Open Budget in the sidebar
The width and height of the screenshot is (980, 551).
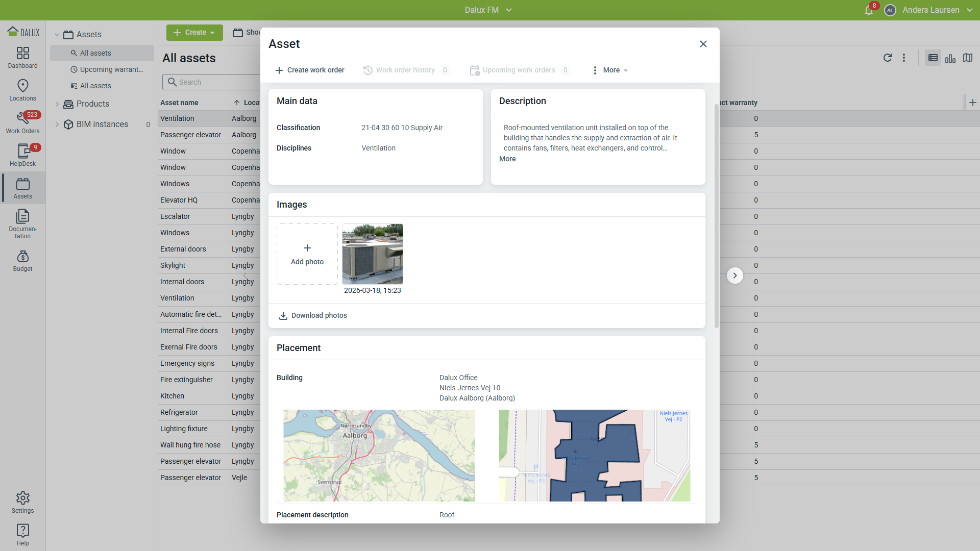point(23,261)
